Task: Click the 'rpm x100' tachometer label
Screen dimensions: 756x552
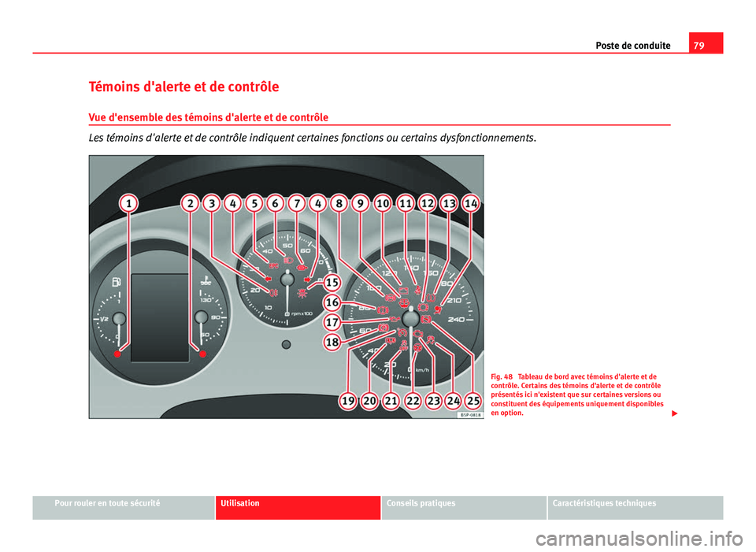Action: pyautogui.click(x=302, y=313)
